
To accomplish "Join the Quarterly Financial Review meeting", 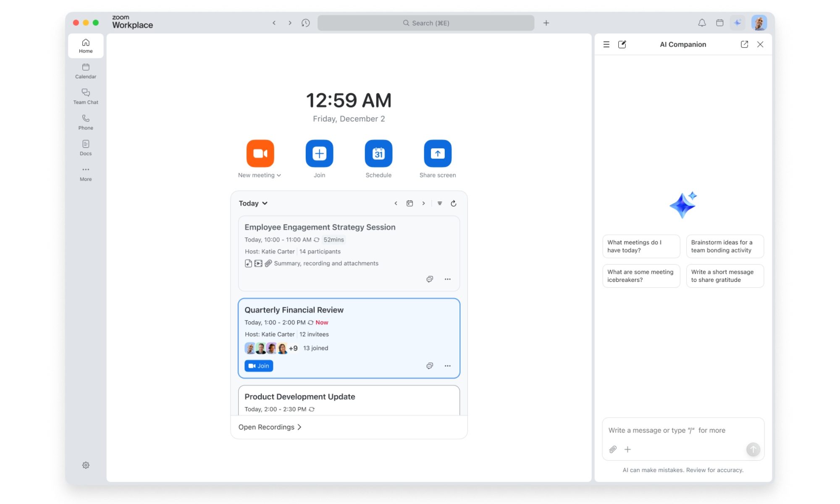I will pyautogui.click(x=258, y=366).
